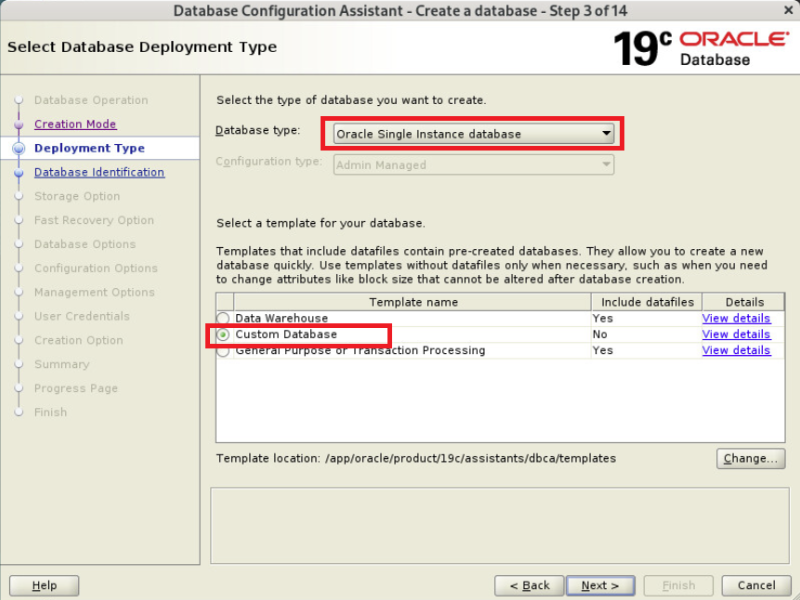800x600 pixels.
Task: Open the disabled Configuration type combo box
Action: click(x=473, y=165)
